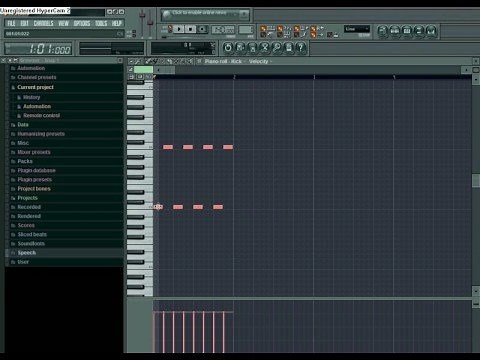Viewport: 480px width, 360px height.
Task: Expand the Mixer presets folder
Action: pyautogui.click(x=34, y=152)
